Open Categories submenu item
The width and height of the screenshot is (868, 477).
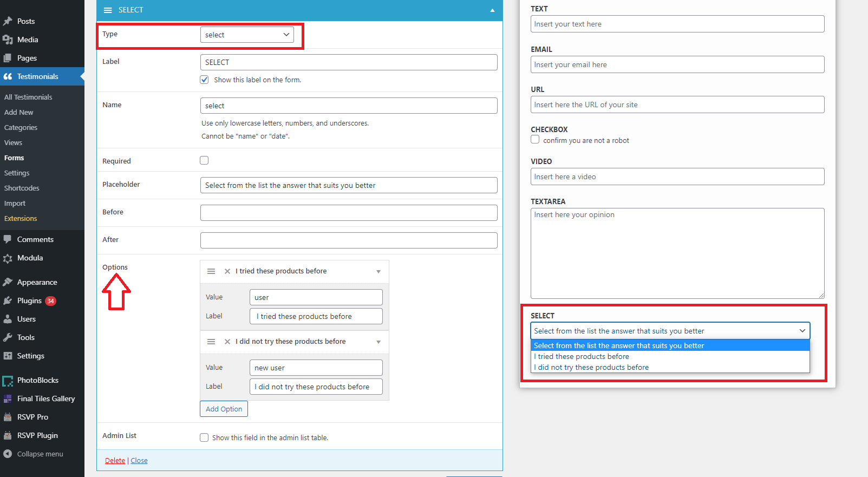pos(21,127)
